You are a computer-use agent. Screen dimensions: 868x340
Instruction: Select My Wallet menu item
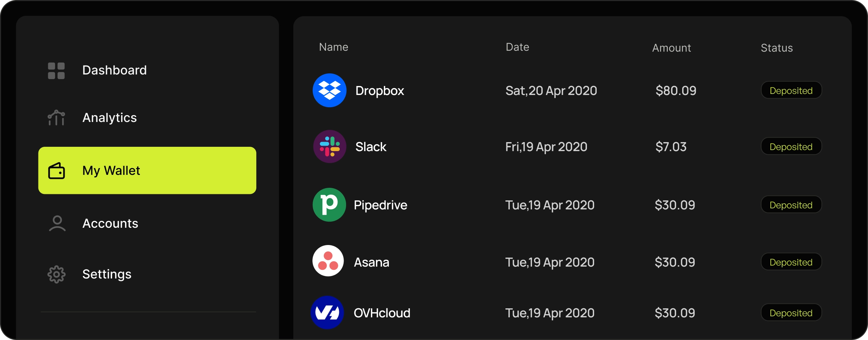(147, 171)
